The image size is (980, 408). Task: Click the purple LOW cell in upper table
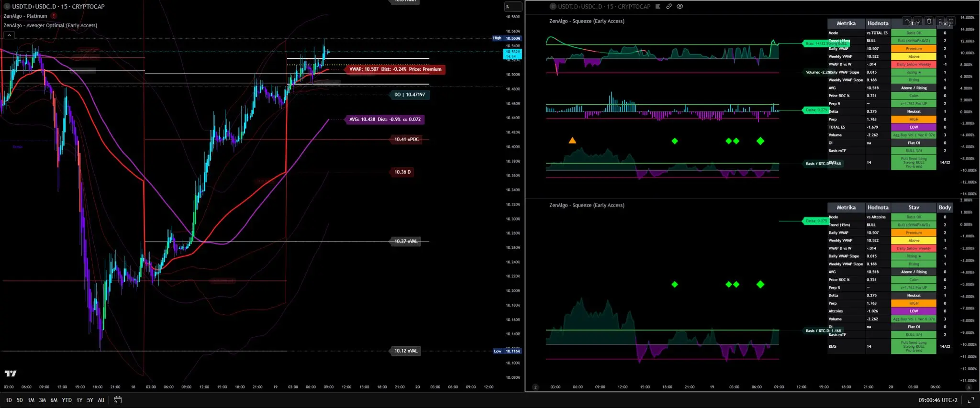pyautogui.click(x=913, y=127)
